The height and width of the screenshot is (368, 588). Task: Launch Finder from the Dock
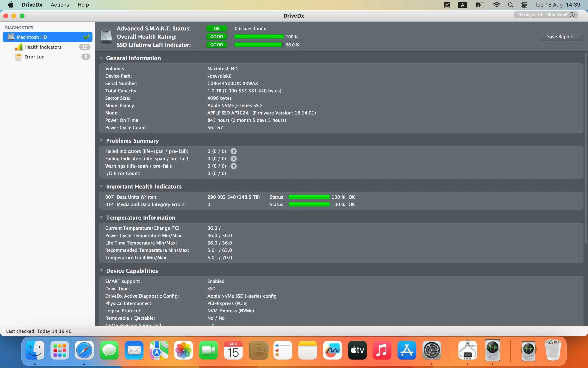tap(35, 350)
